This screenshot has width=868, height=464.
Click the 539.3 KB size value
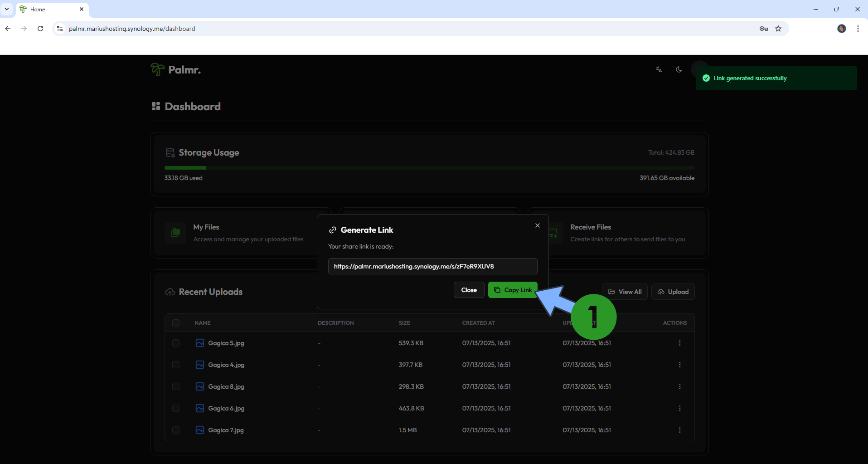coord(411,343)
